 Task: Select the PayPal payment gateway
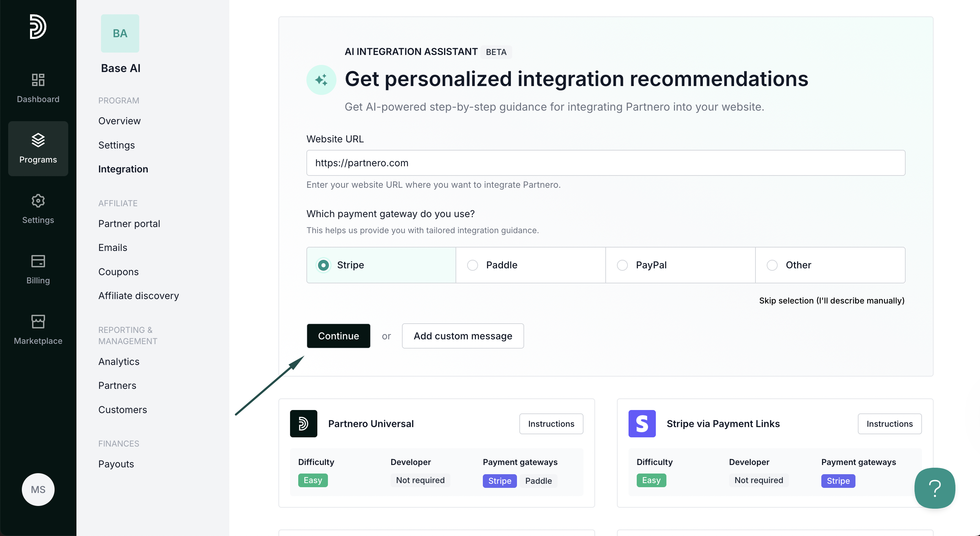click(x=680, y=265)
